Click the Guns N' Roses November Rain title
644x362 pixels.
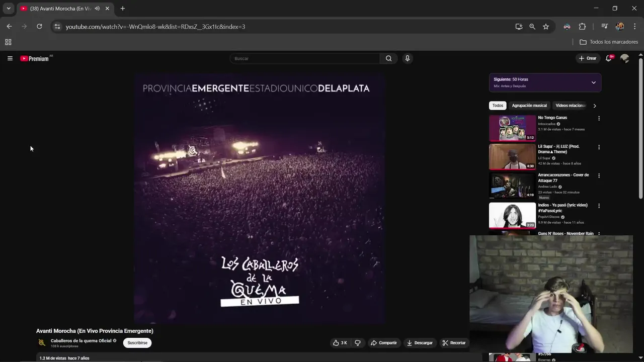point(566,233)
